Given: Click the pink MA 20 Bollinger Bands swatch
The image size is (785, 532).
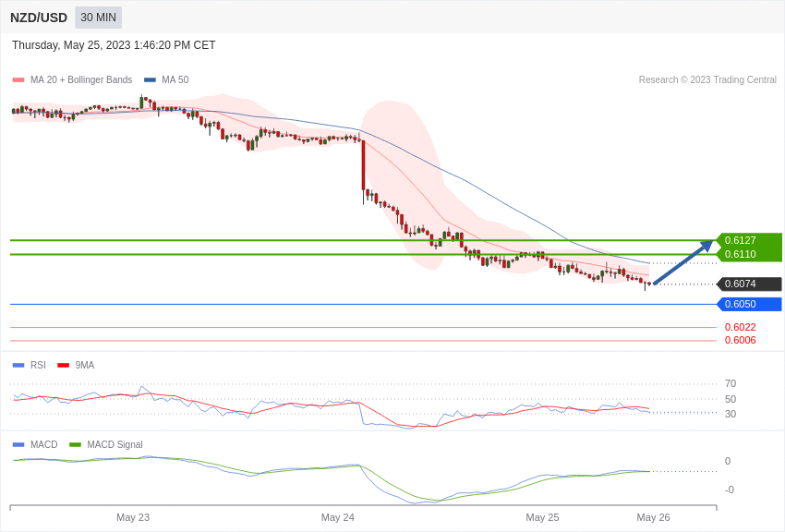Looking at the screenshot, I should [18, 80].
